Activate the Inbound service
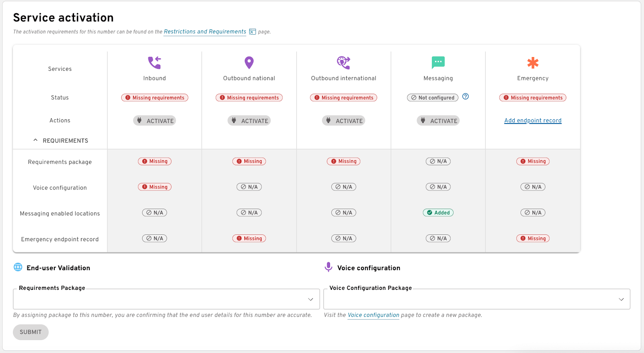 155,121
